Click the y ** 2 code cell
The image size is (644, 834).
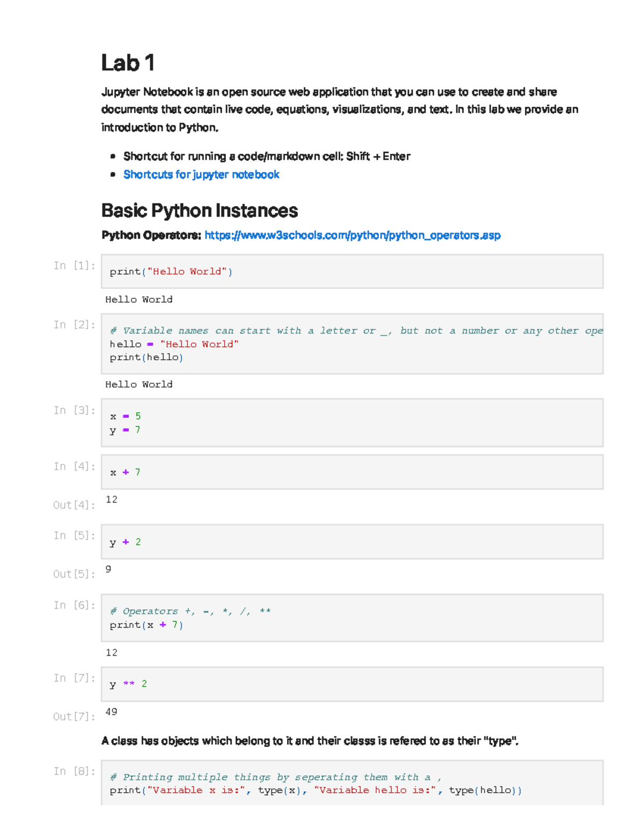pos(352,684)
